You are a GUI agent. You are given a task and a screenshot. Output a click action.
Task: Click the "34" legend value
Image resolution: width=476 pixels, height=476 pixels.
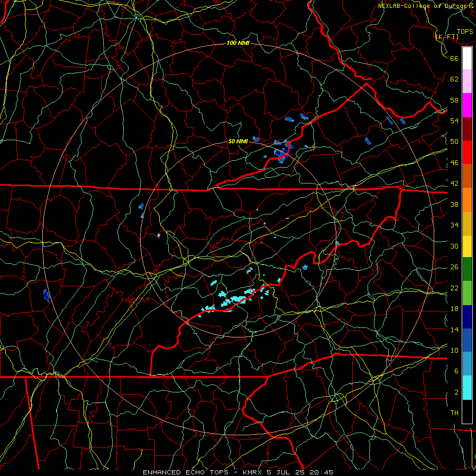(x=454, y=225)
